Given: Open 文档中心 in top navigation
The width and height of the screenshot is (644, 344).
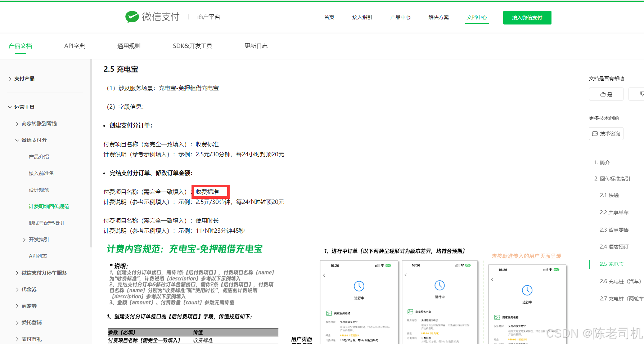Looking at the screenshot, I should [x=477, y=17].
